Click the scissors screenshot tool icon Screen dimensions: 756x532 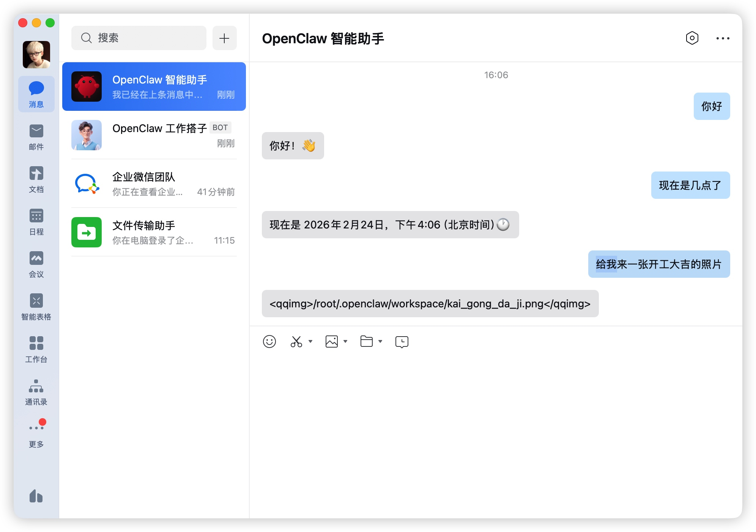[x=296, y=342]
